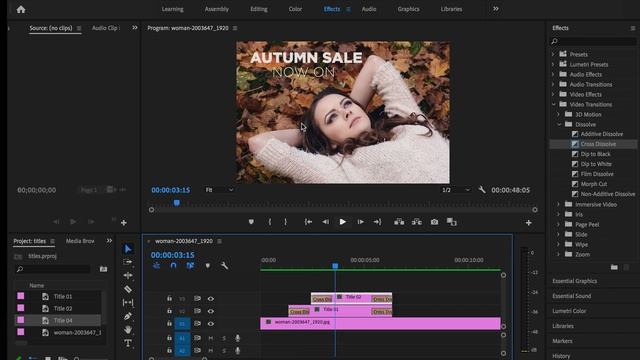Select the Ripple Edit tool

pyautogui.click(x=128, y=276)
